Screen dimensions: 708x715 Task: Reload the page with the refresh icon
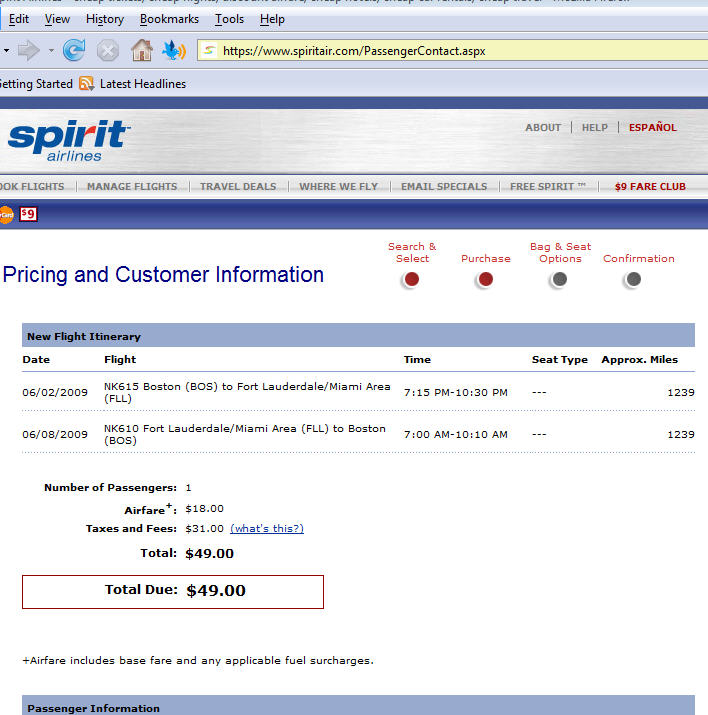[x=74, y=50]
